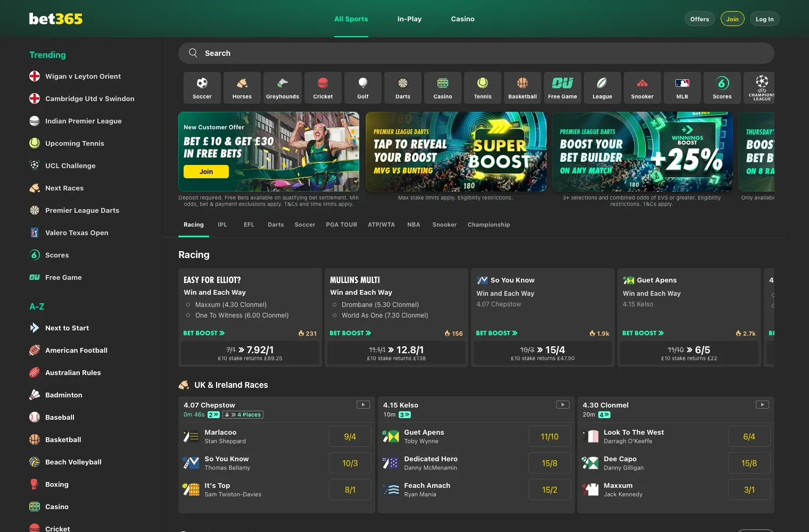
Task: Click the Valero Texas Open icon
Action: pos(35,232)
